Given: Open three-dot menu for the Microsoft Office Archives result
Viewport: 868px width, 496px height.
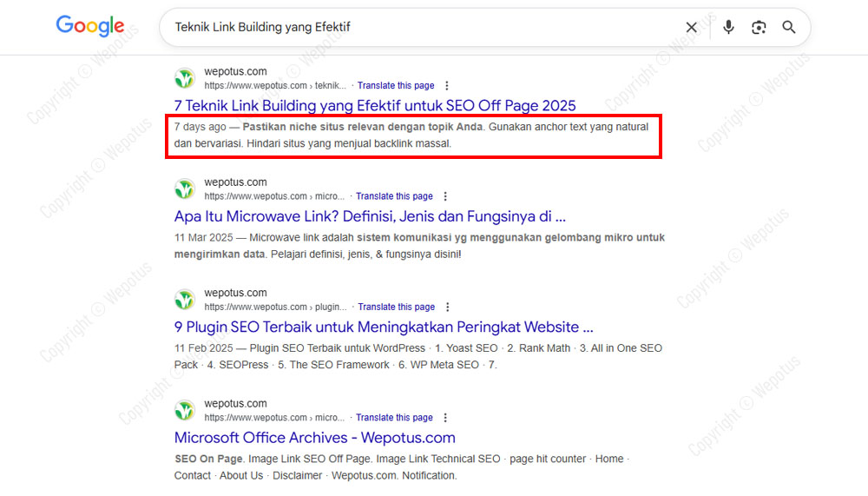Looking at the screenshot, I should pyautogui.click(x=445, y=418).
